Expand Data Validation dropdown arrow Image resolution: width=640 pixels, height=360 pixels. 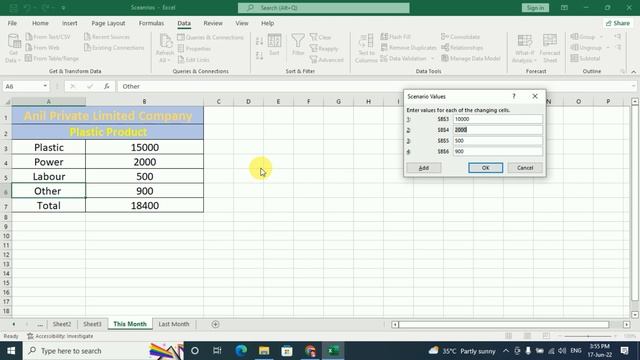coord(433,59)
